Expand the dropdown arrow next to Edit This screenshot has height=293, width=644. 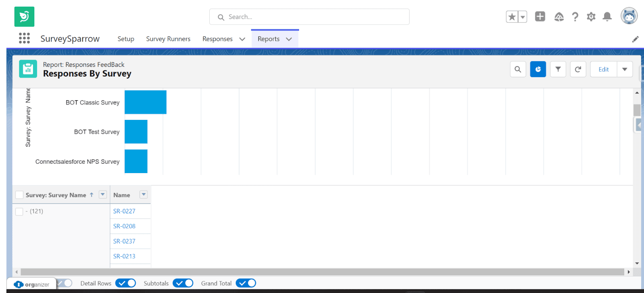point(625,69)
